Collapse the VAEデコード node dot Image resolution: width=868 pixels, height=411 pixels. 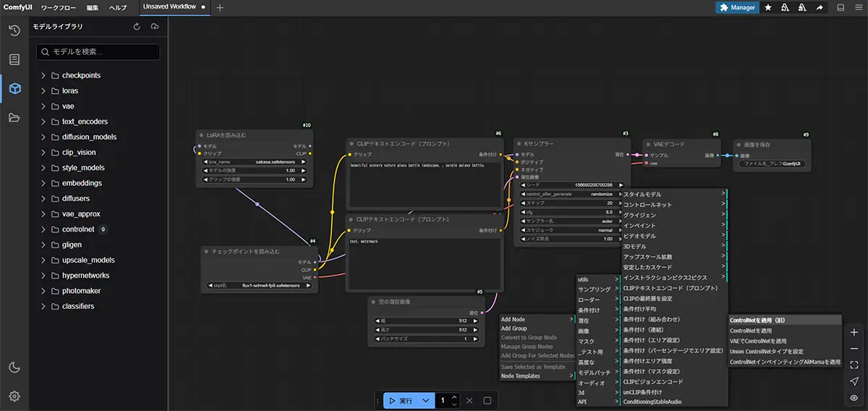point(648,144)
